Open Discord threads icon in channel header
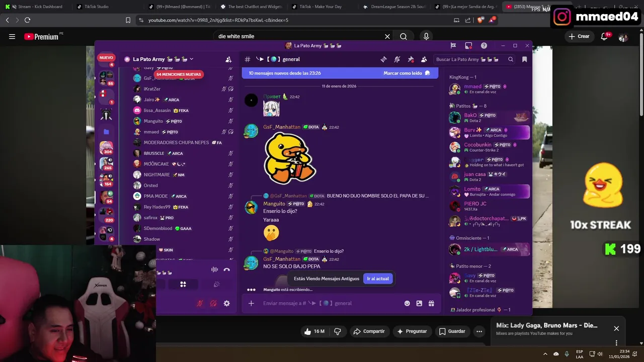 tap(383, 59)
